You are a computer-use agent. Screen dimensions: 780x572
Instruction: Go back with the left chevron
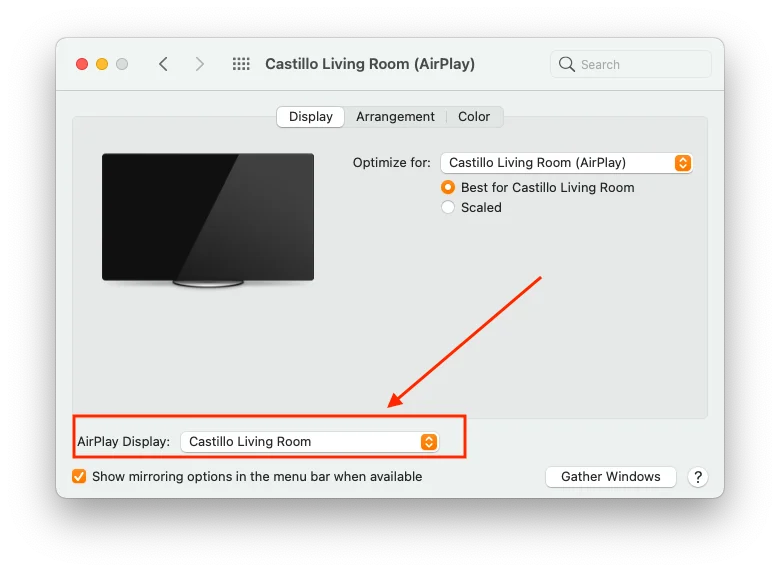(x=163, y=64)
